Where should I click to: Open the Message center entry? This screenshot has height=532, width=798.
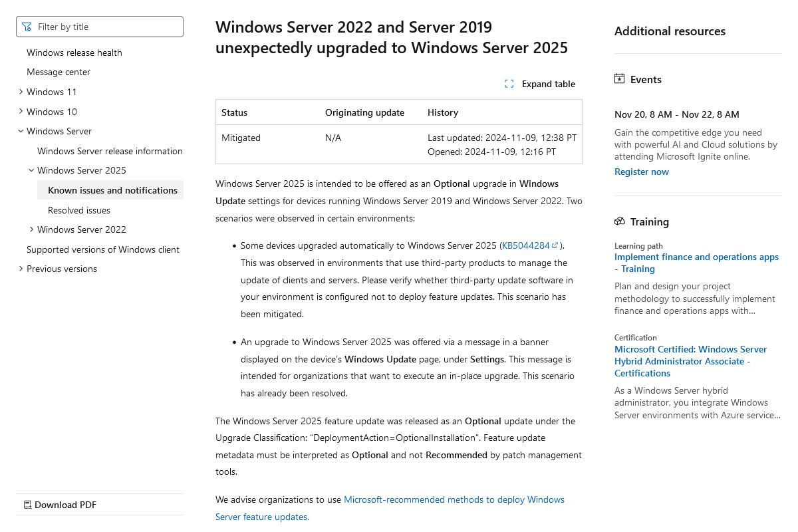(x=59, y=72)
